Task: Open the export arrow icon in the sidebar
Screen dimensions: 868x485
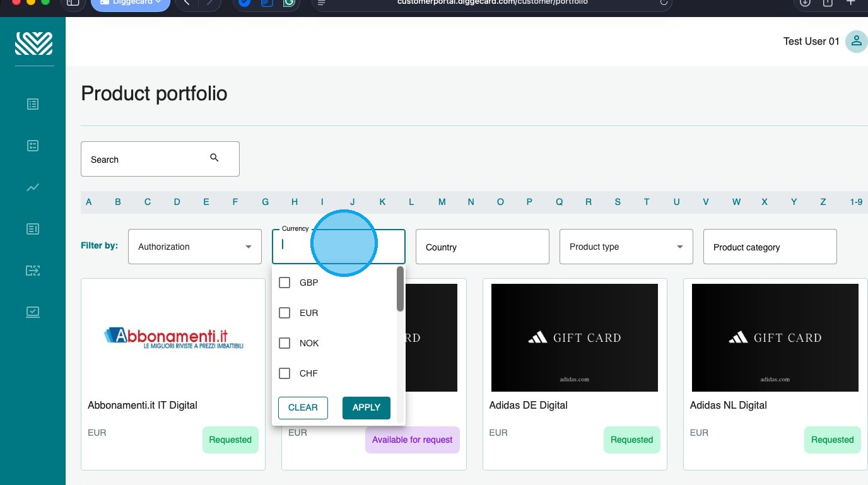Action: [x=33, y=271]
